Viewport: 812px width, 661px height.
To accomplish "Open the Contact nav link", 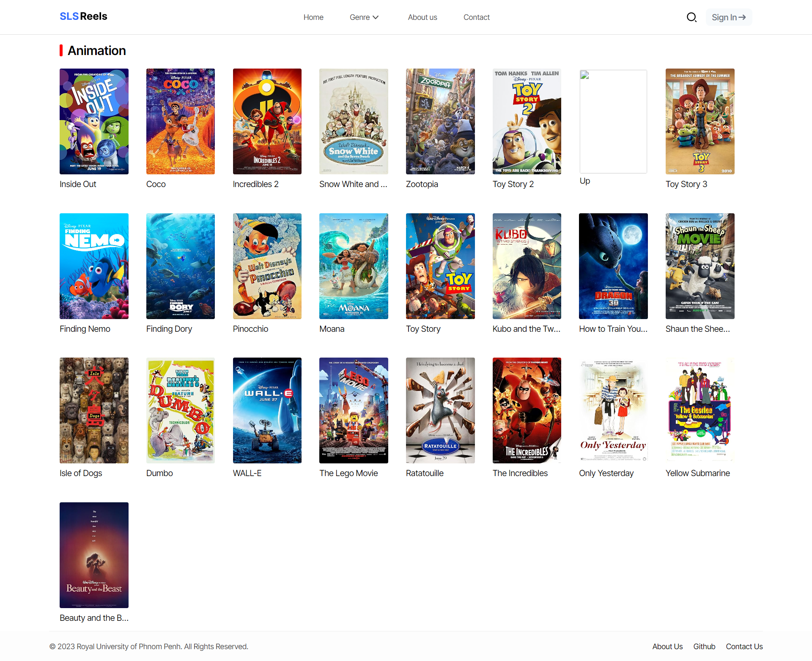I will 476,17.
